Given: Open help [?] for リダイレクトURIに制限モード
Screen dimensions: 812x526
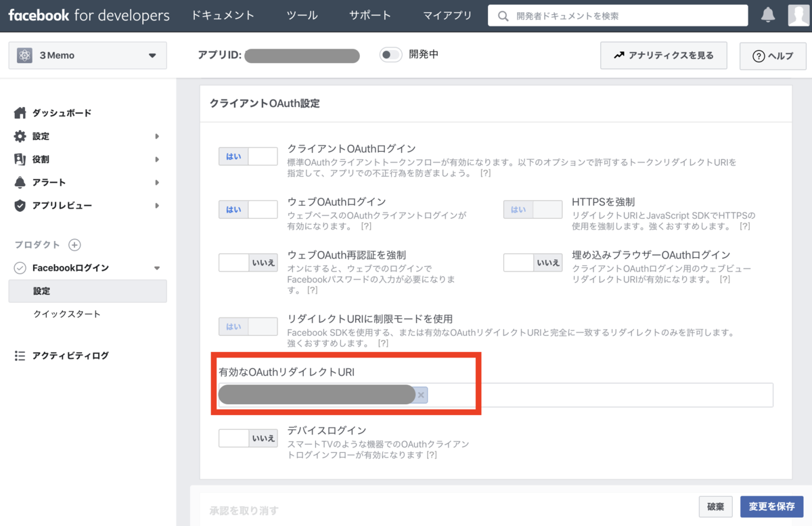Looking at the screenshot, I should pos(383,343).
